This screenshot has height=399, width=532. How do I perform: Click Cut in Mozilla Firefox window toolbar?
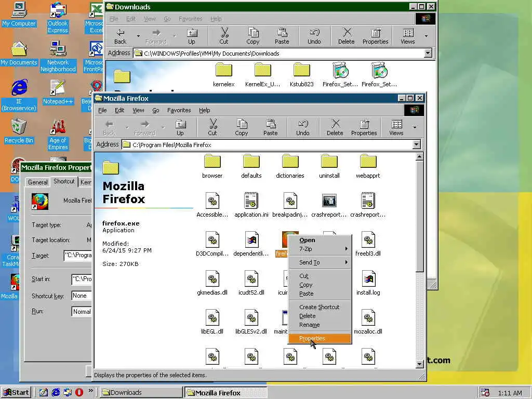212,127
